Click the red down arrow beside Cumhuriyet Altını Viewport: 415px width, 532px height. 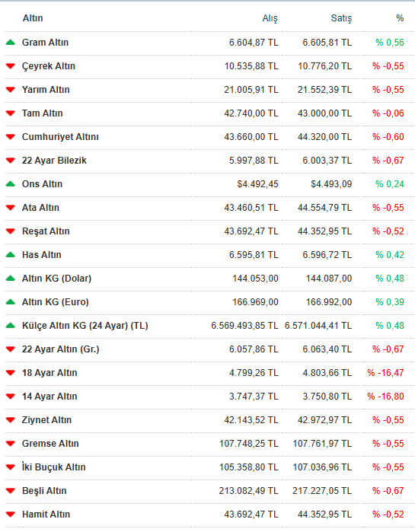pos(11,137)
